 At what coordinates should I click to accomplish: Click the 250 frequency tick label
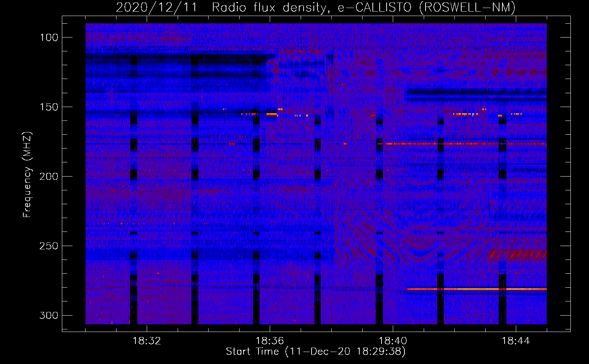pos(49,246)
